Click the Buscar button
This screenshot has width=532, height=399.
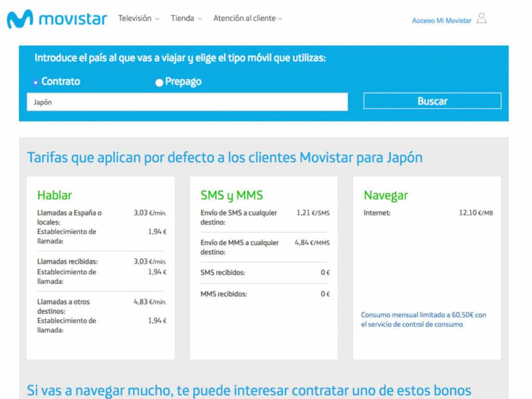(x=432, y=101)
